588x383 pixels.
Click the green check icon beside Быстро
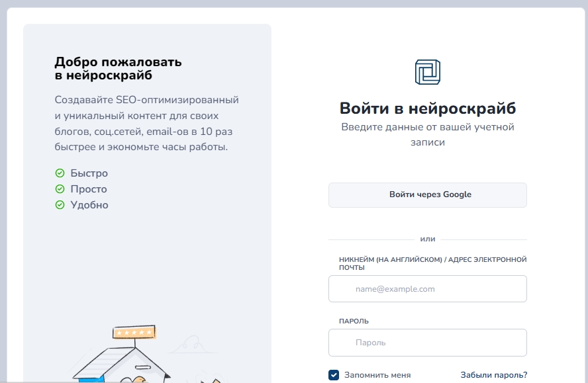(60, 173)
